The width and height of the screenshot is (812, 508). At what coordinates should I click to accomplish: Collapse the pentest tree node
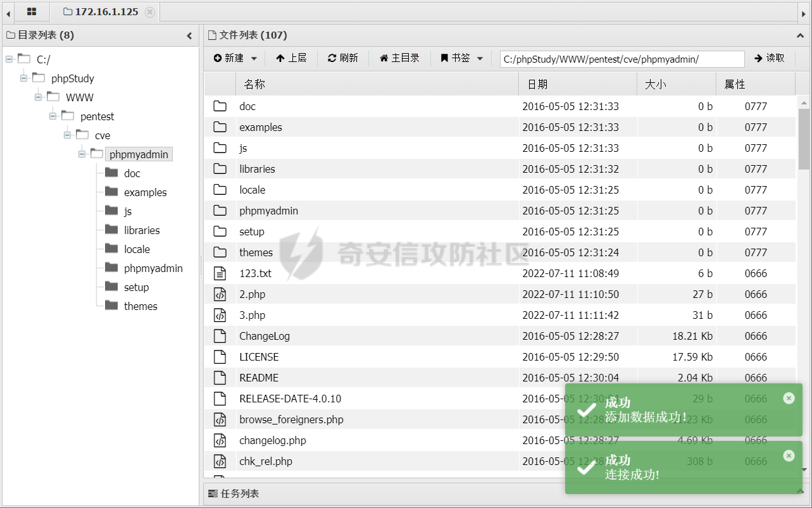(x=53, y=116)
